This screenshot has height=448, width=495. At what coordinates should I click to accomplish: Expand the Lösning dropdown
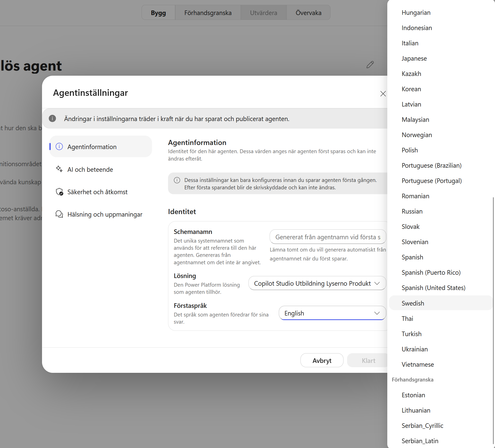pos(317,283)
